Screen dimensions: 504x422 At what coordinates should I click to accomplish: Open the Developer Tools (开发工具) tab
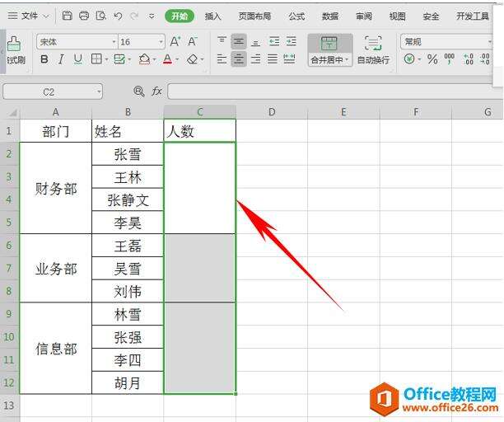(x=473, y=16)
